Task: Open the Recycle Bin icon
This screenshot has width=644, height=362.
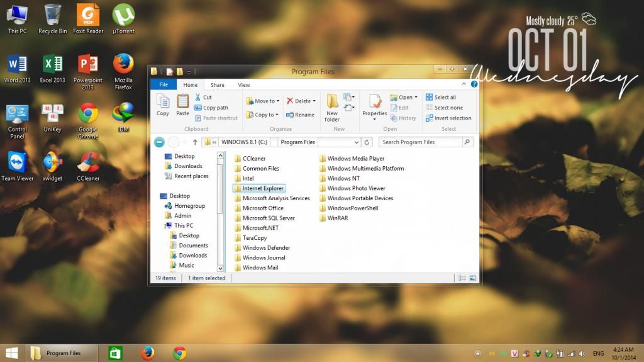Action: [x=53, y=19]
